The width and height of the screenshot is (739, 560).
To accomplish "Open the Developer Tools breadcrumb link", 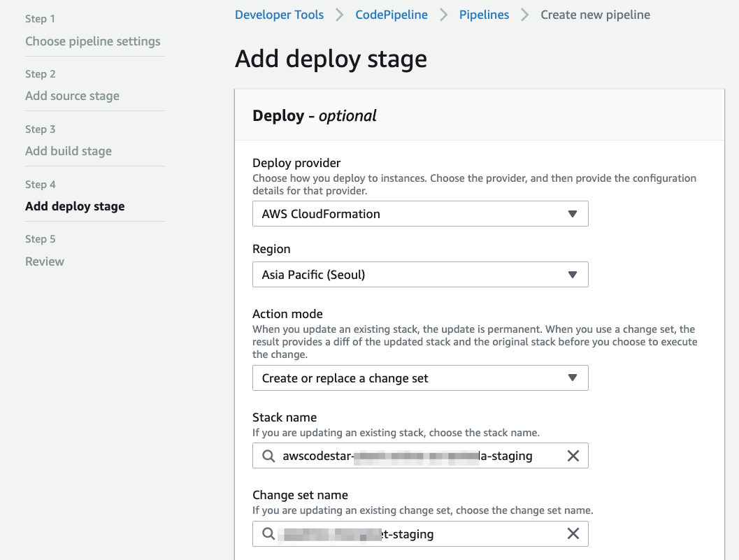I will (279, 15).
